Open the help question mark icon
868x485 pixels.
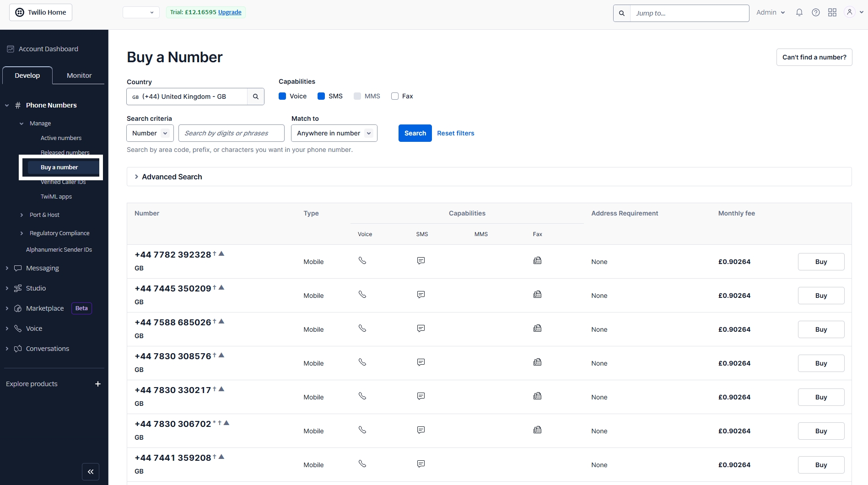[x=816, y=13]
